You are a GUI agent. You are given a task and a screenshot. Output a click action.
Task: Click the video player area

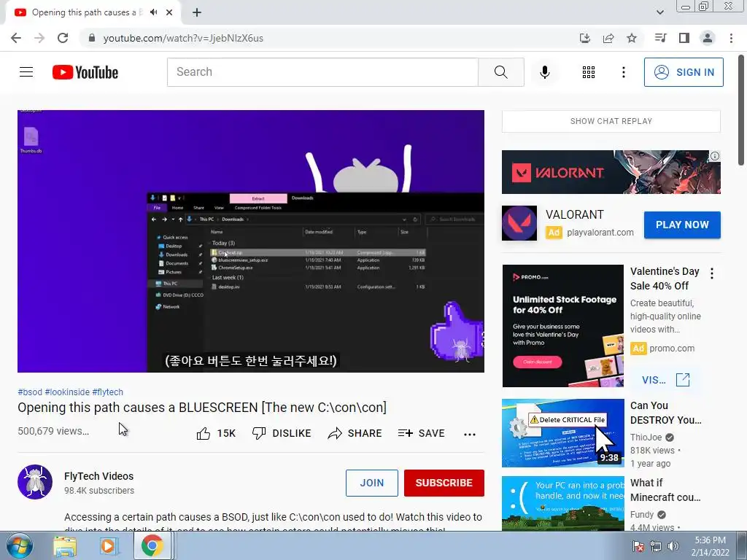click(251, 241)
